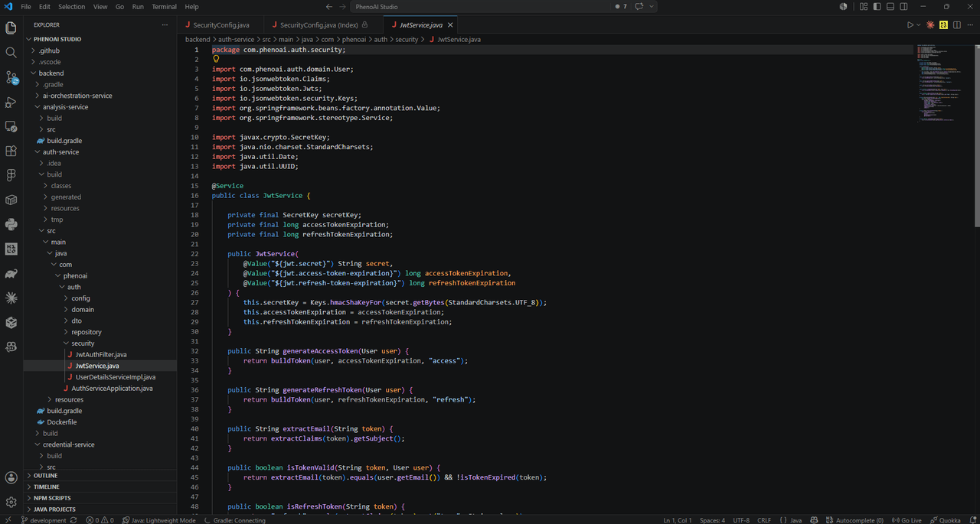Open the Selection menu
The width and height of the screenshot is (980, 524).
72,7
